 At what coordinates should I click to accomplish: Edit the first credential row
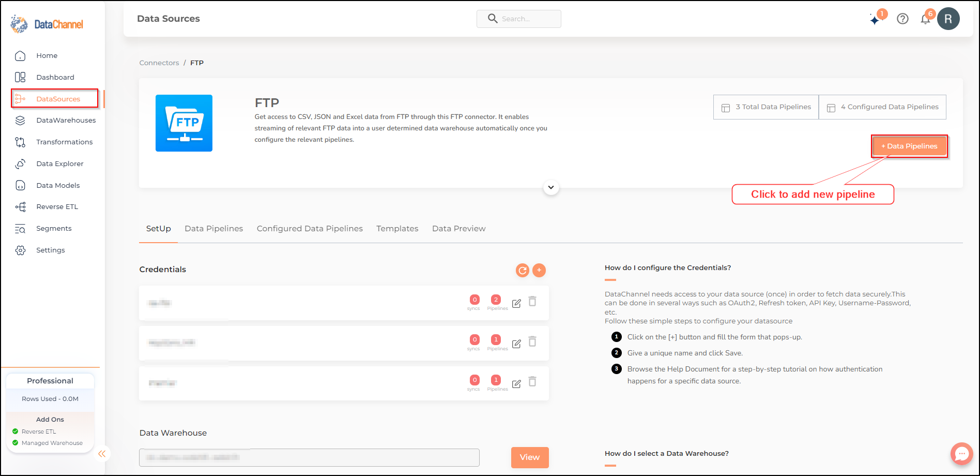(516, 303)
